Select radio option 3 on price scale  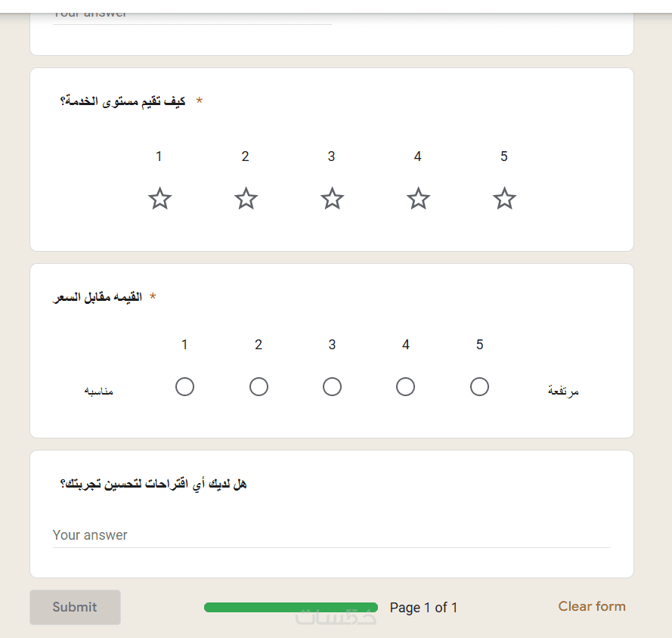coord(332,387)
